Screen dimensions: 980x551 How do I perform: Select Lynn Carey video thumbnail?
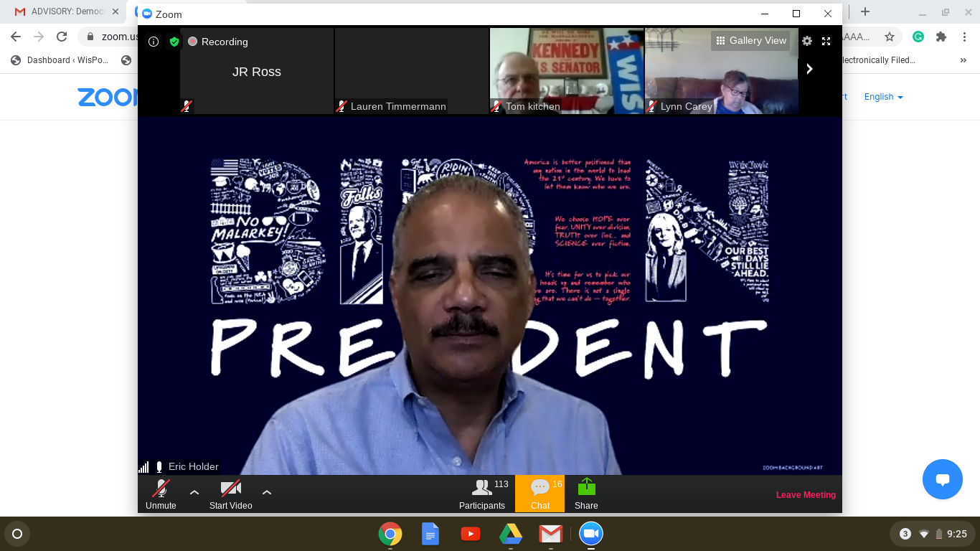click(721, 71)
